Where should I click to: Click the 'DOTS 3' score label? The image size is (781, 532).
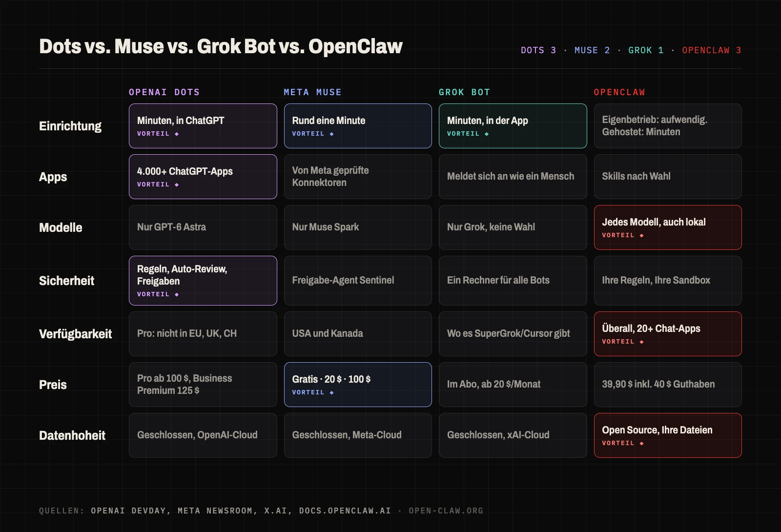pyautogui.click(x=538, y=50)
